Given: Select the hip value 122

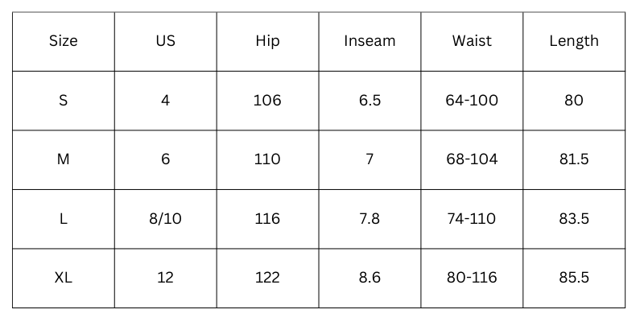Looking at the screenshot, I should tap(267, 278).
